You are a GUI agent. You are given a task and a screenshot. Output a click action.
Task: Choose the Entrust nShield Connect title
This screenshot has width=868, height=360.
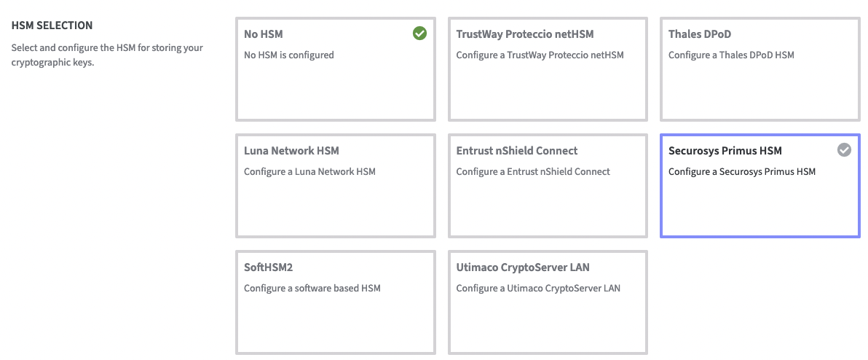517,151
